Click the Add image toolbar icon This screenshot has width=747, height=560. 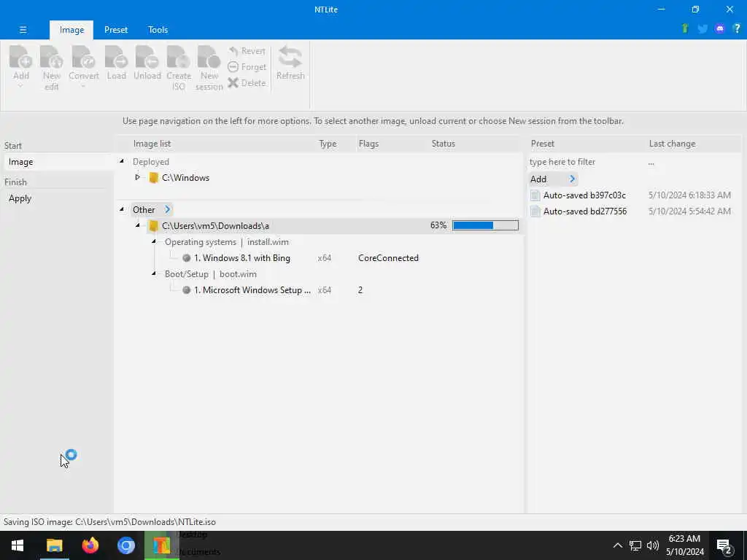(21, 57)
